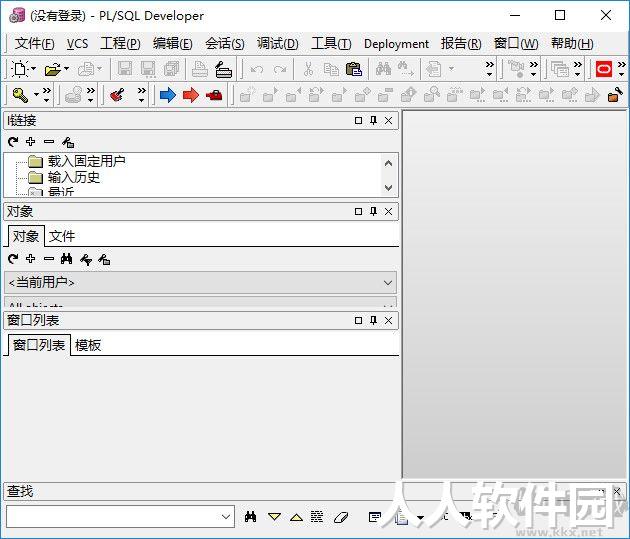Click the Paste clipboard toolbar icon

tap(354, 69)
